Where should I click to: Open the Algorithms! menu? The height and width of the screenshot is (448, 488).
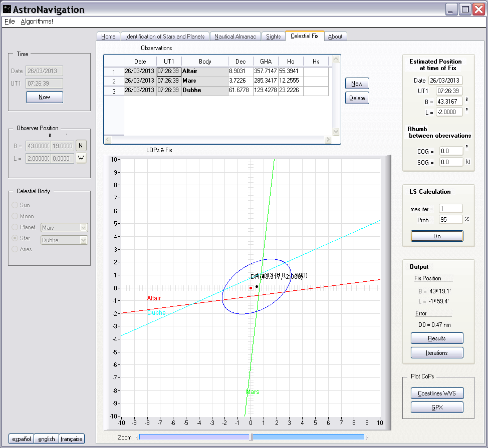(x=37, y=22)
